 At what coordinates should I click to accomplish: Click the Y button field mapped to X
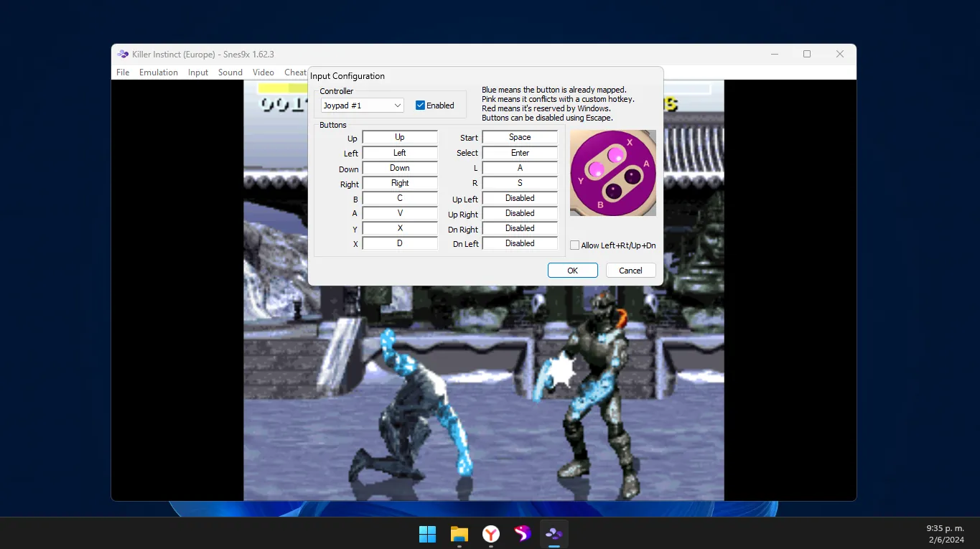(x=400, y=228)
